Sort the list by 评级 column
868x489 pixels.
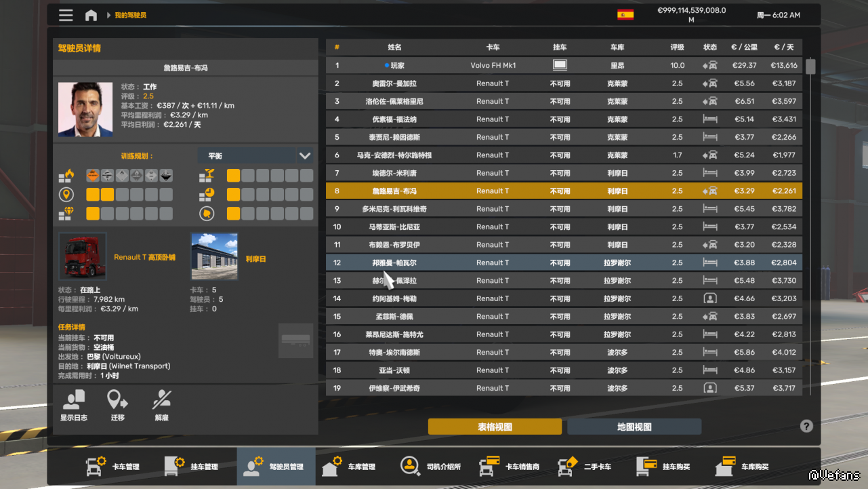click(x=677, y=47)
